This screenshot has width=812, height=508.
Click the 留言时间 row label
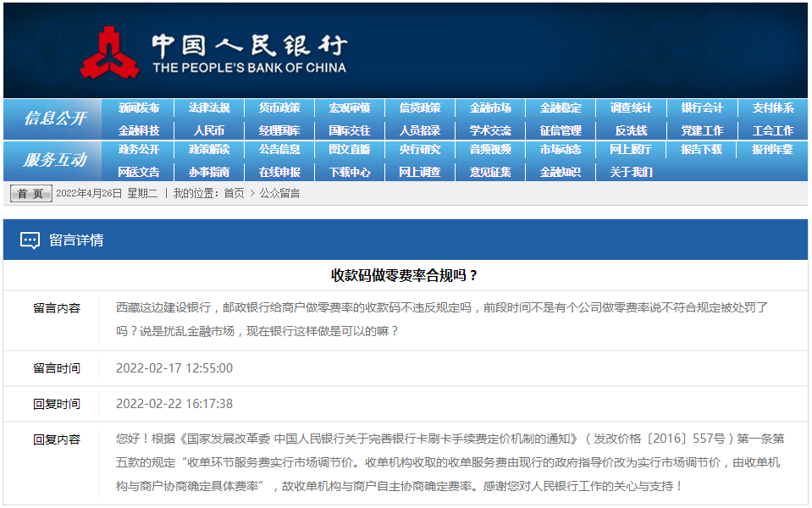coord(57,368)
